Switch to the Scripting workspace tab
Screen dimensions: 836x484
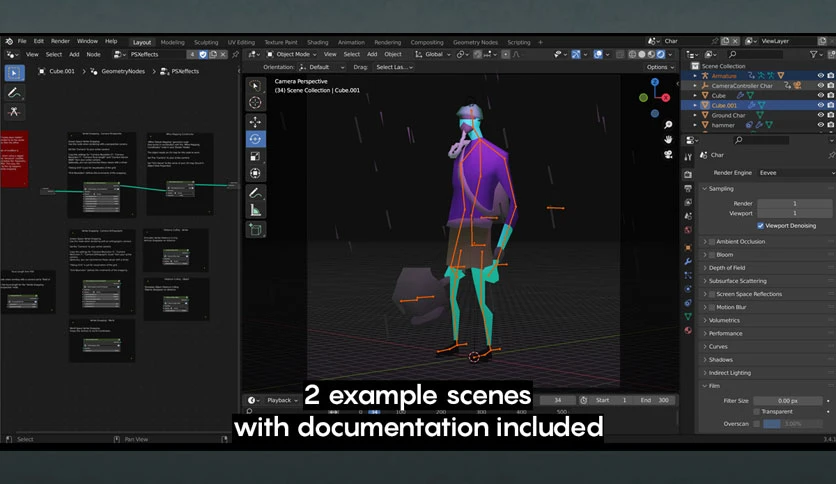coord(519,42)
